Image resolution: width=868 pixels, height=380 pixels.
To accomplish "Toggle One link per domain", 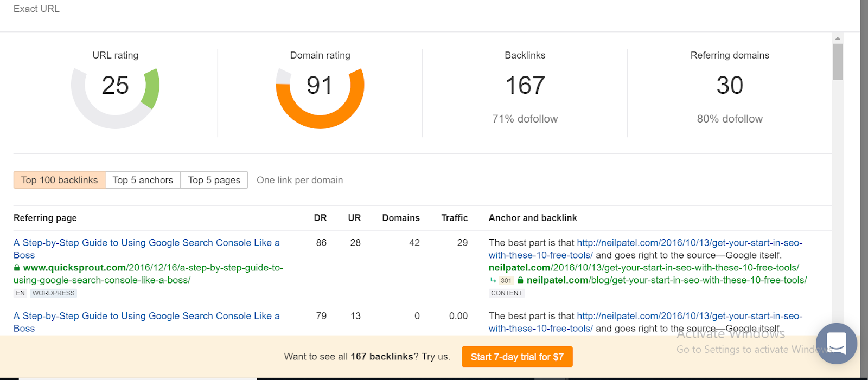I will coord(299,180).
